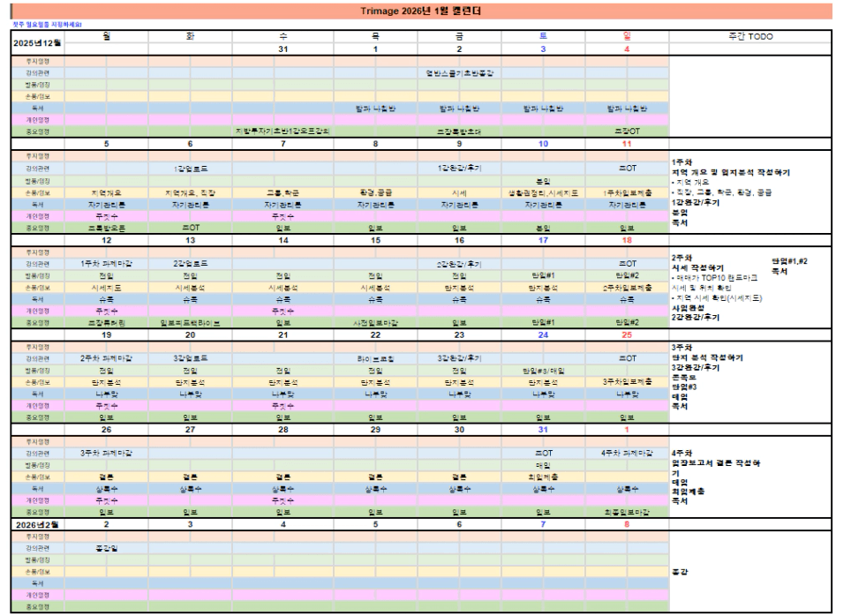Click the '1주차임보제출' cell
This screenshot has height=616, width=851.
point(627,192)
